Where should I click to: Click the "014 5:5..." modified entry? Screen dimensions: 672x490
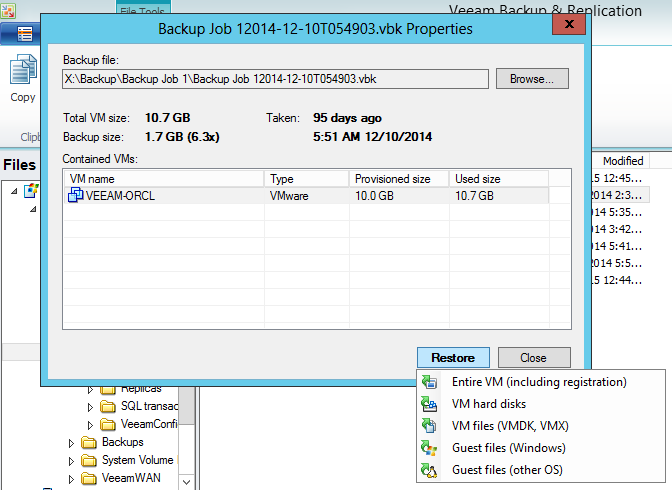tap(618, 263)
